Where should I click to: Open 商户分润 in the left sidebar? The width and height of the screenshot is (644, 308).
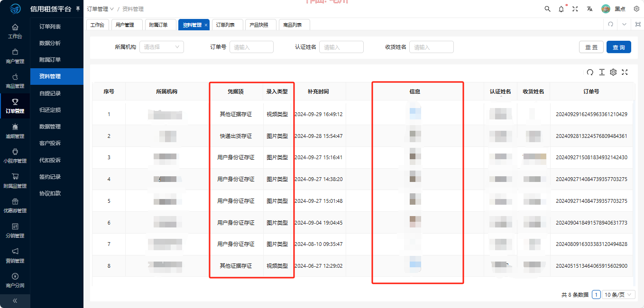15,280
